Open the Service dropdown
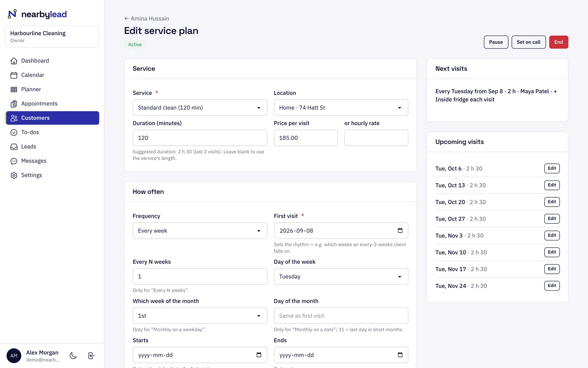588x368 pixels. 200,107
